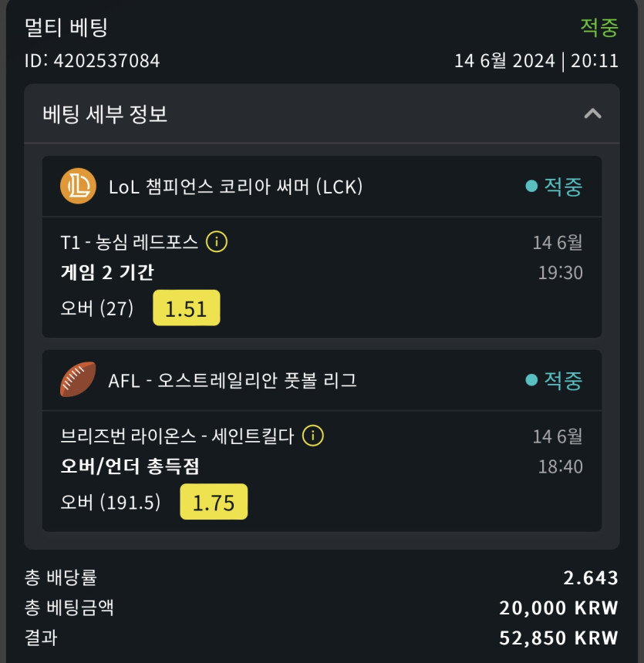Click the green 적중 status at top right
Viewport: 644px width, 663px height.
coord(599,28)
